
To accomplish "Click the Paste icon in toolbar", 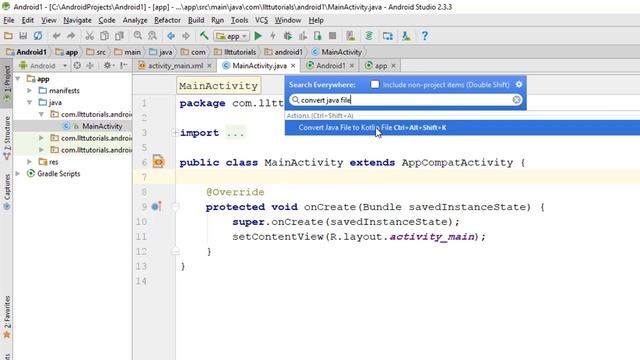I will click(x=119, y=36).
